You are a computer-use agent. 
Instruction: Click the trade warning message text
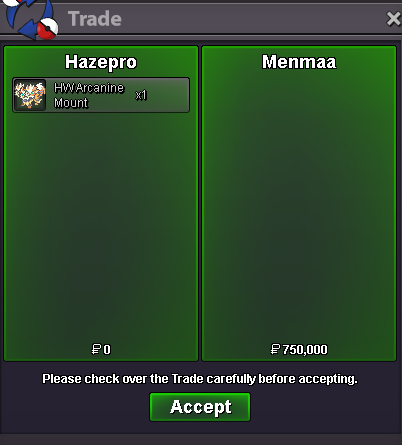click(200, 379)
